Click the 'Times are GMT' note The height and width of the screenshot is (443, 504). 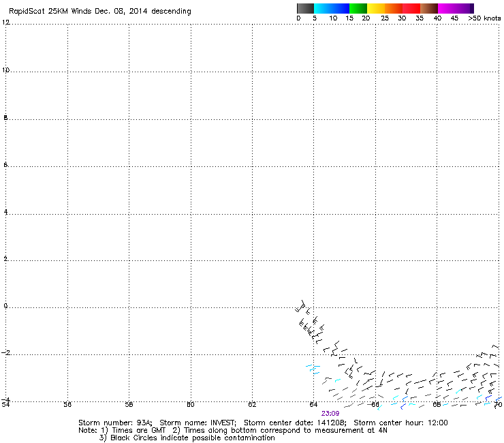tap(138, 430)
